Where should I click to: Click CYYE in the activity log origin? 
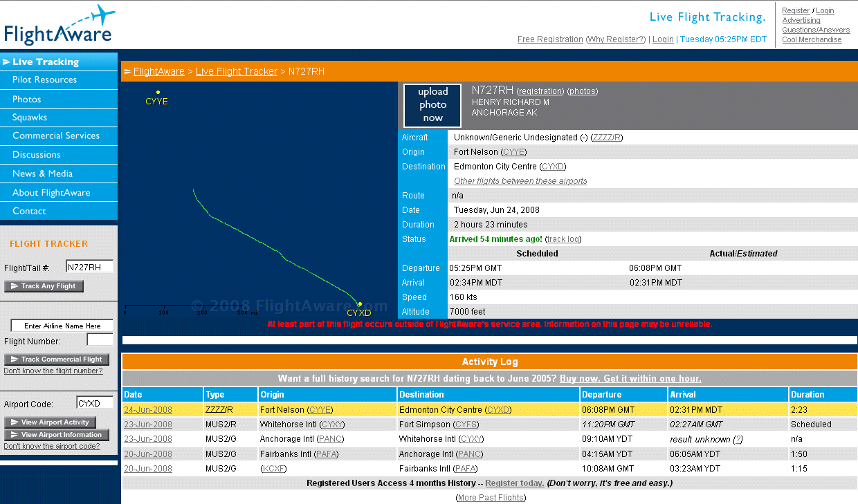[x=320, y=410]
